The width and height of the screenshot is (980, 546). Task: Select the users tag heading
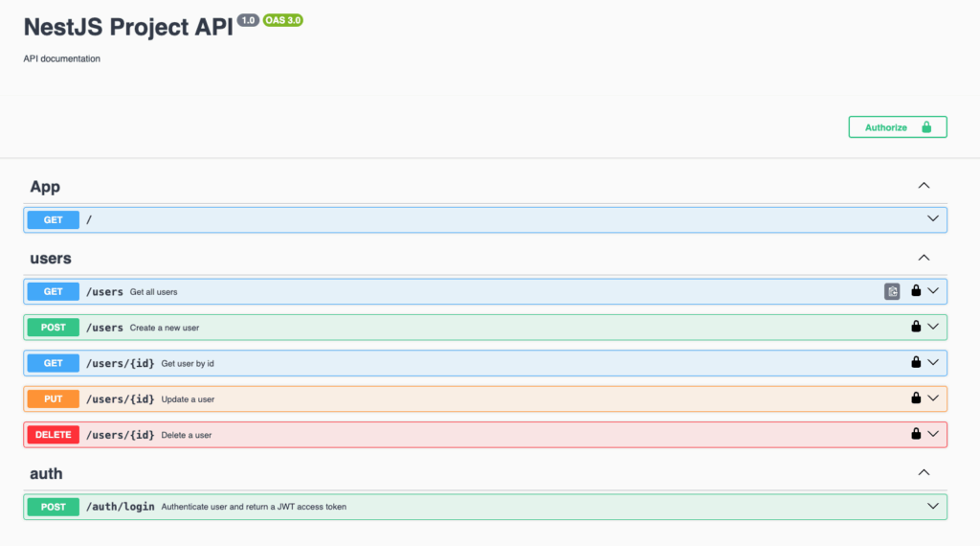click(51, 259)
